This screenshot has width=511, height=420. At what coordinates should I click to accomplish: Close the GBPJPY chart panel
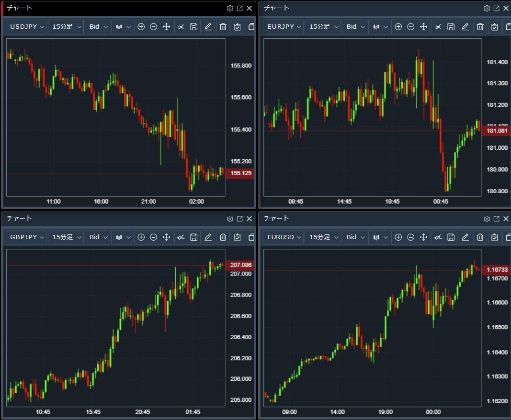(249, 219)
